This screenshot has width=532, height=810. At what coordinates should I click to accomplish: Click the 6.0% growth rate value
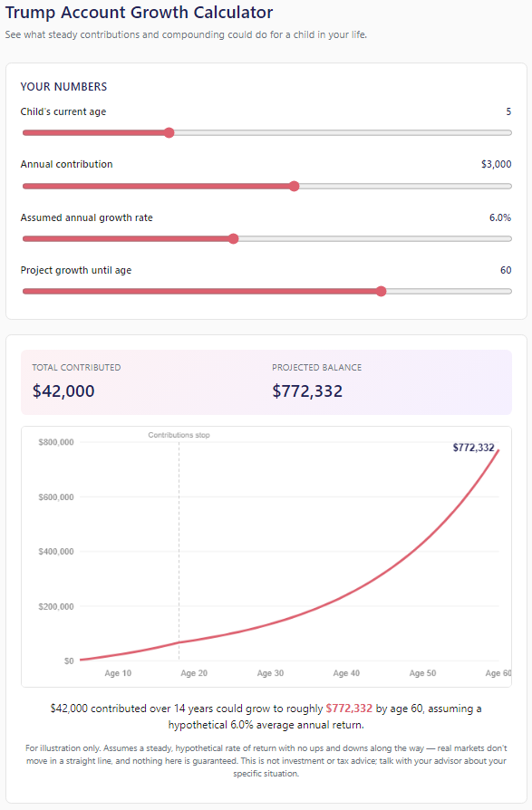coord(500,217)
